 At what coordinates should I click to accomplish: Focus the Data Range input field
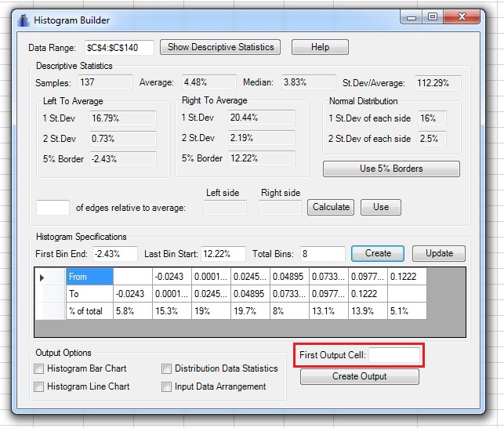(x=119, y=48)
